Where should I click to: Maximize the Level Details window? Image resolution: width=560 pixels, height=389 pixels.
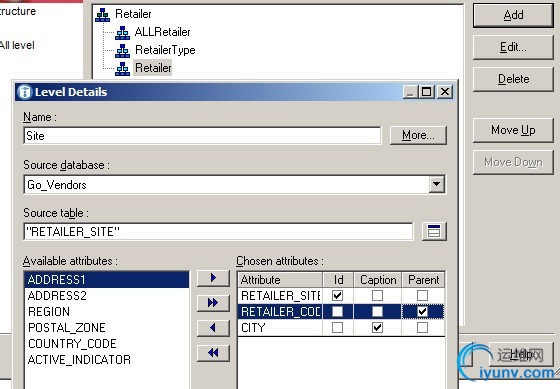click(426, 92)
